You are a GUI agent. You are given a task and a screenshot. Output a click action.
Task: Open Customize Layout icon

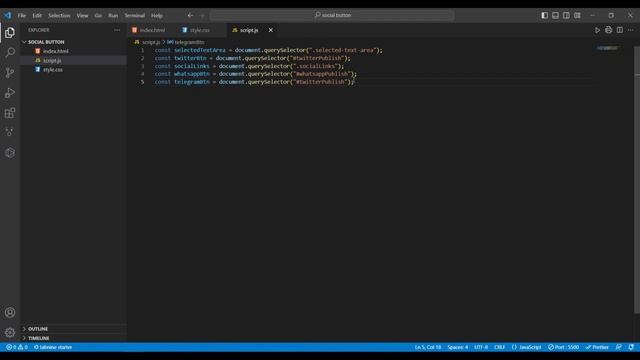tap(577, 16)
